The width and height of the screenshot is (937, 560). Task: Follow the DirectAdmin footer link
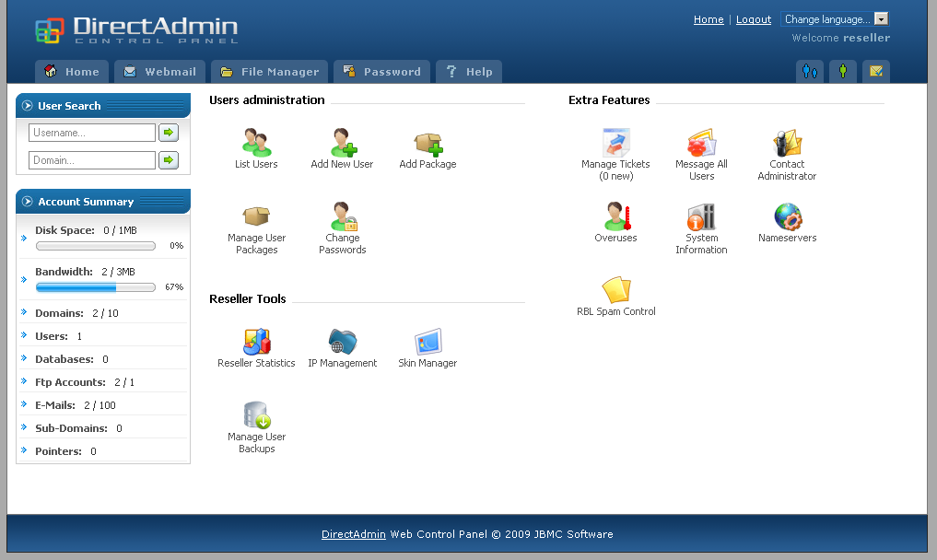353,534
